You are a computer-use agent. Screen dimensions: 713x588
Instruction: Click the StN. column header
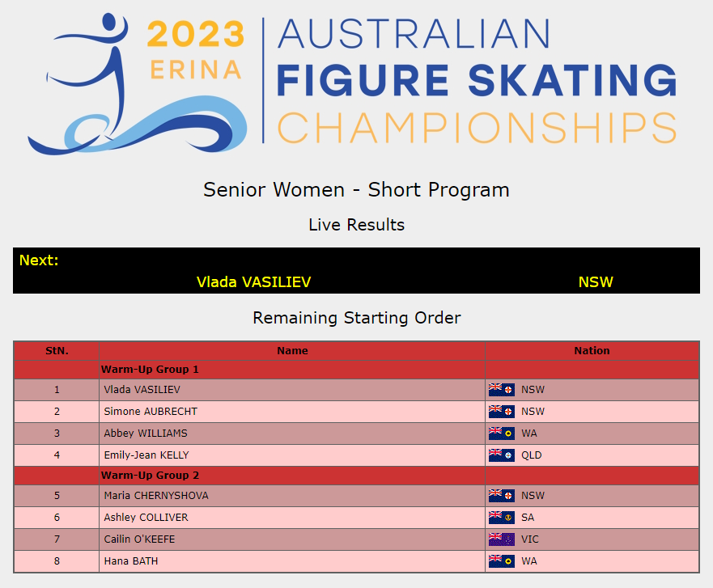(57, 351)
